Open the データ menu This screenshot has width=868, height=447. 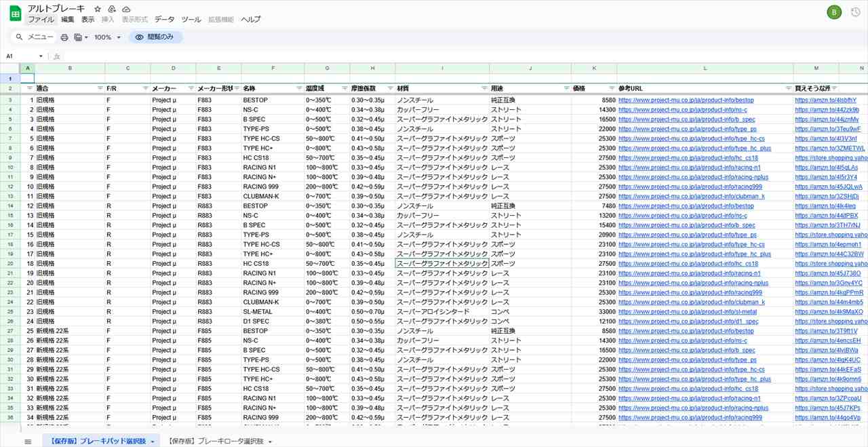(x=164, y=20)
